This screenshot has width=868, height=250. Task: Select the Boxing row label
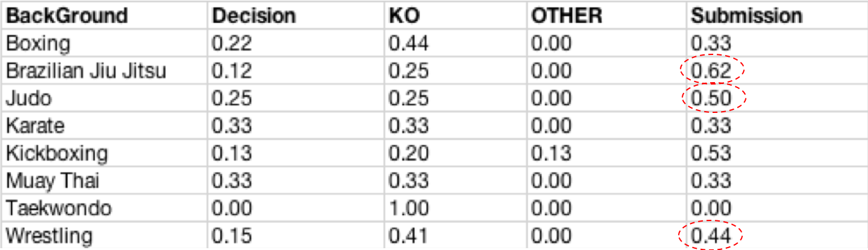pyautogui.click(x=39, y=43)
